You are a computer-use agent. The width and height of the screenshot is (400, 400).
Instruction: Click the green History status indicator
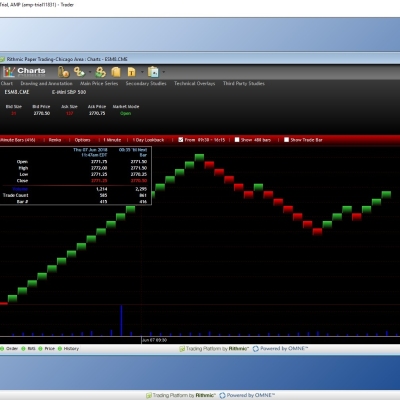60,349
